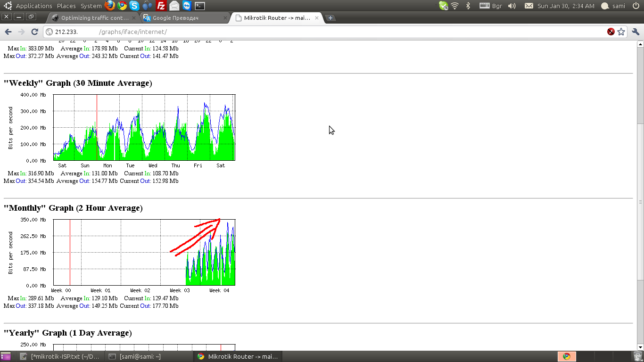Open the power session menu
This screenshot has width=644, height=362.
(x=636, y=6)
